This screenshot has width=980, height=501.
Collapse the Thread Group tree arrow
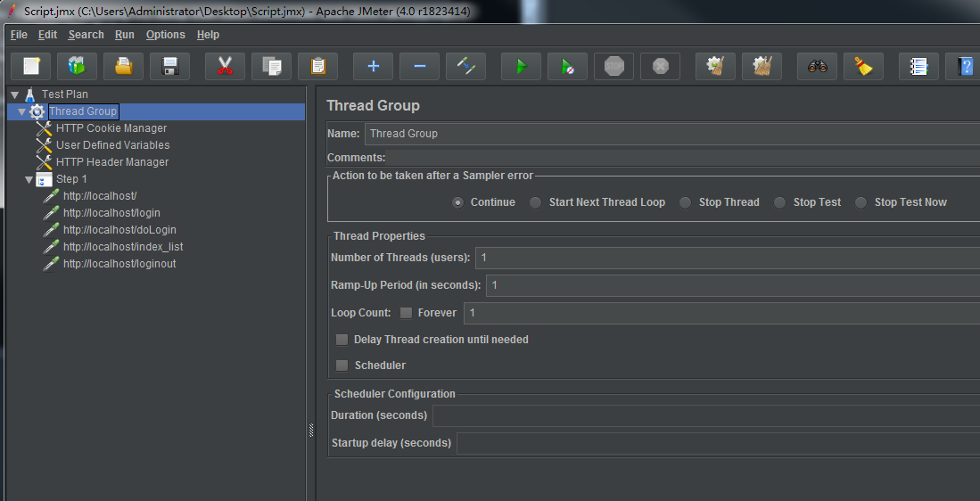coord(22,111)
